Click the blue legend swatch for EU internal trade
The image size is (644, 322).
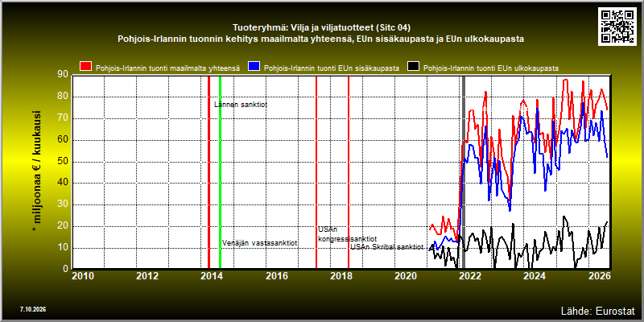[254, 67]
